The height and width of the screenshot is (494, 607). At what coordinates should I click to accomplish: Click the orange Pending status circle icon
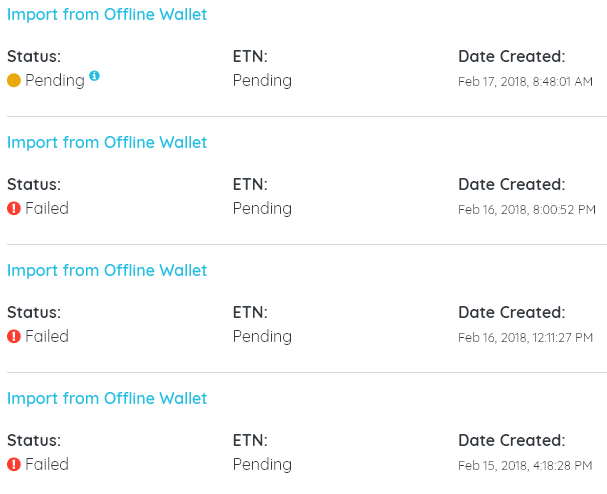pos(14,81)
